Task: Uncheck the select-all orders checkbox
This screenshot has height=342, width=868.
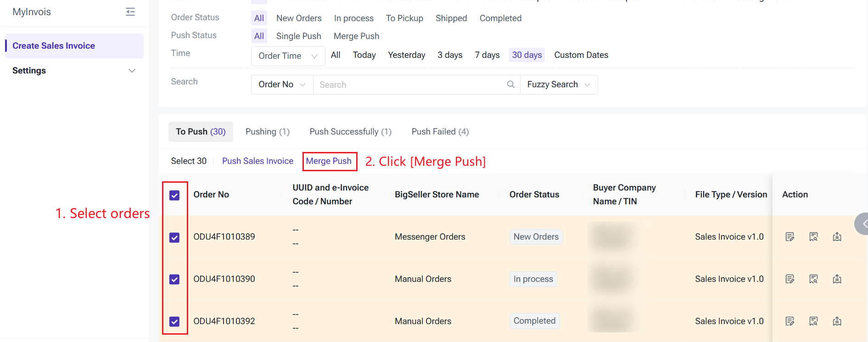Action: pos(174,196)
